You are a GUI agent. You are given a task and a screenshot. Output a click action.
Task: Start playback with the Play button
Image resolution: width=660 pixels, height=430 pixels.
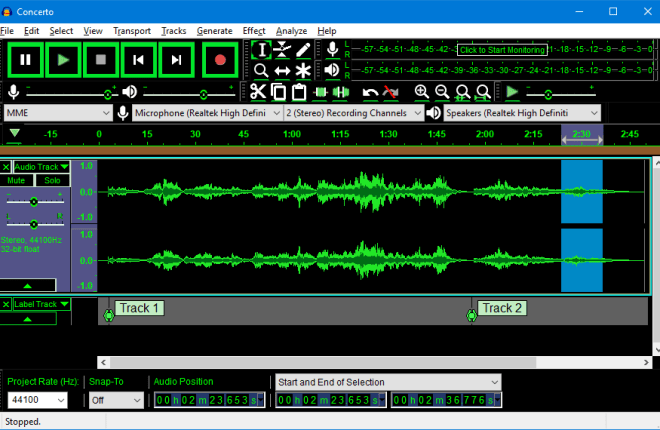[63, 60]
